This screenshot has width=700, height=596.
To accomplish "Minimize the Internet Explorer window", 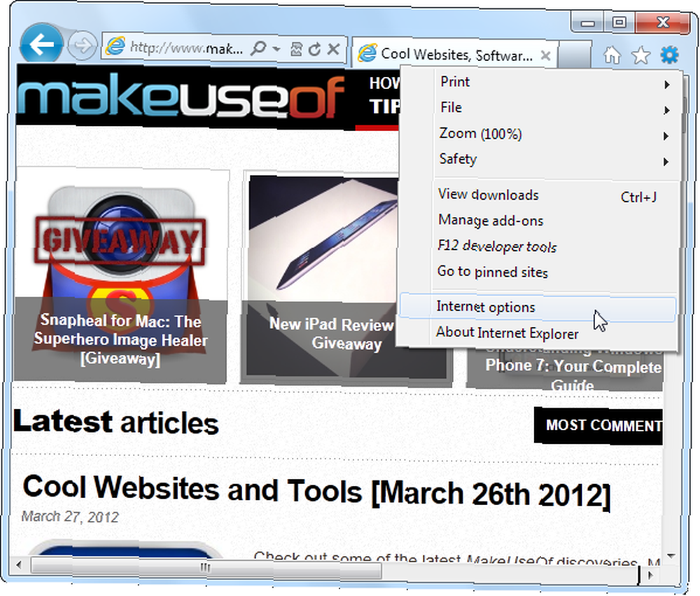I will [x=587, y=22].
